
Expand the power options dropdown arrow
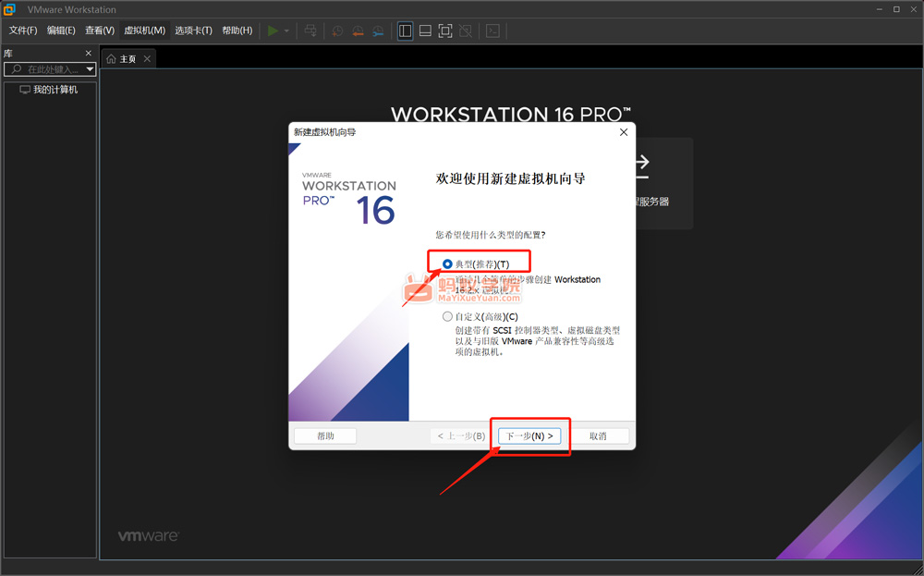pyautogui.click(x=286, y=31)
